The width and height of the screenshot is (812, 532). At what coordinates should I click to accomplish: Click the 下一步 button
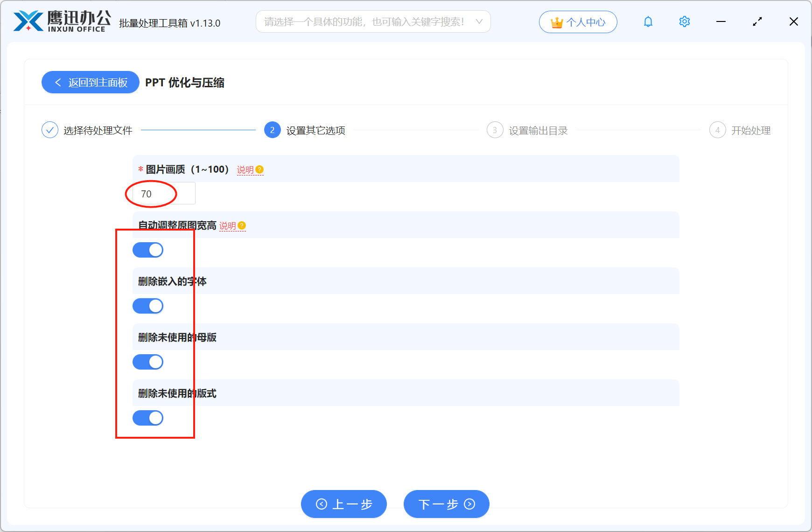446,504
